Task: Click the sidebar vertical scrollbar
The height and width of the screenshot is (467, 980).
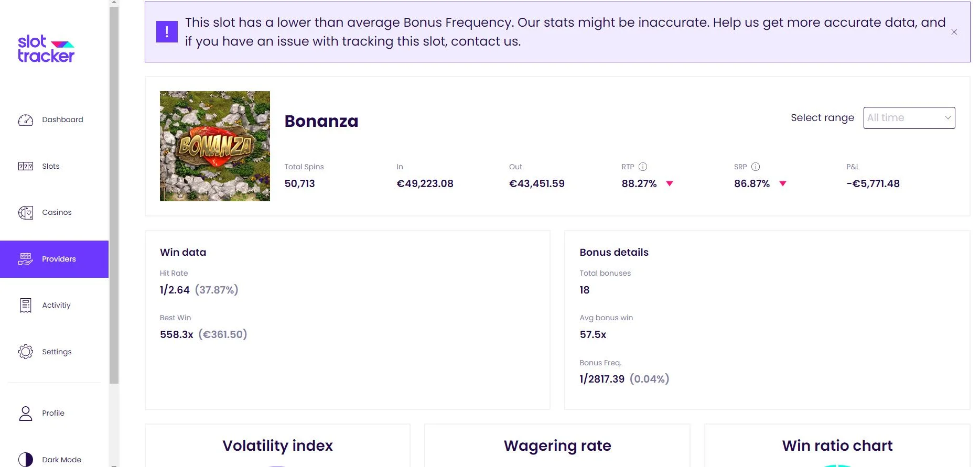Action: (114, 194)
